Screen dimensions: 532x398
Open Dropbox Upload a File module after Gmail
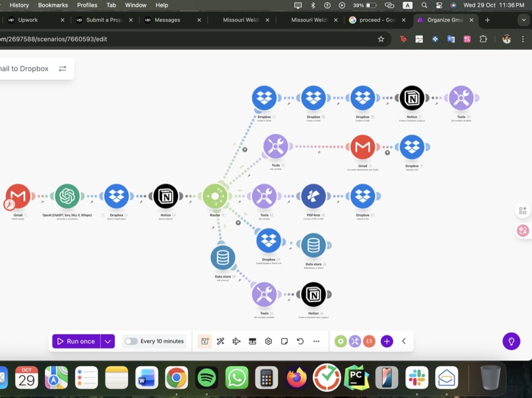click(x=412, y=147)
